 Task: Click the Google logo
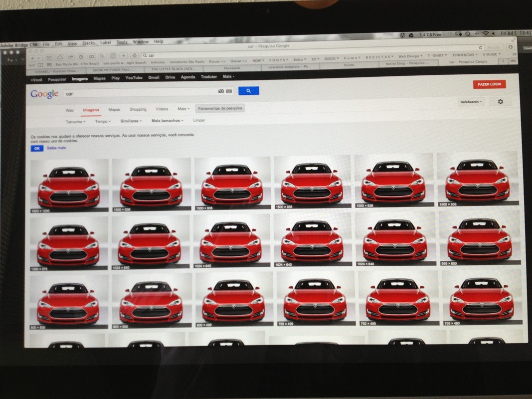click(44, 94)
